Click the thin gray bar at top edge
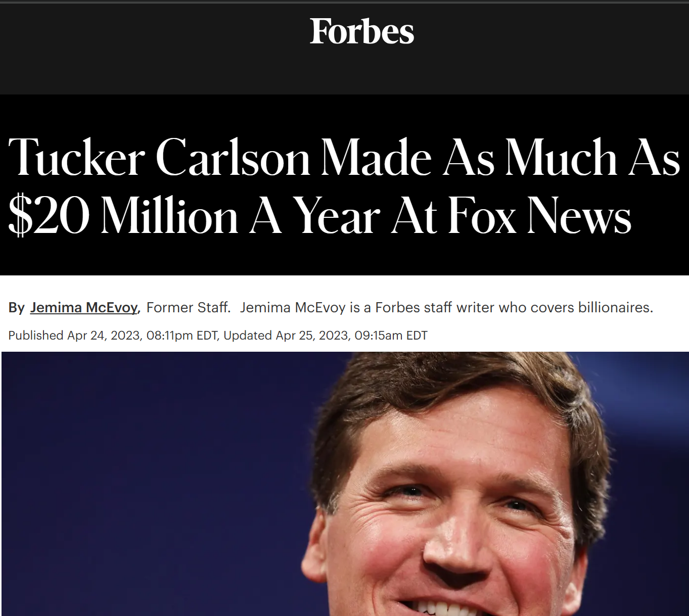 [x=344, y=2]
